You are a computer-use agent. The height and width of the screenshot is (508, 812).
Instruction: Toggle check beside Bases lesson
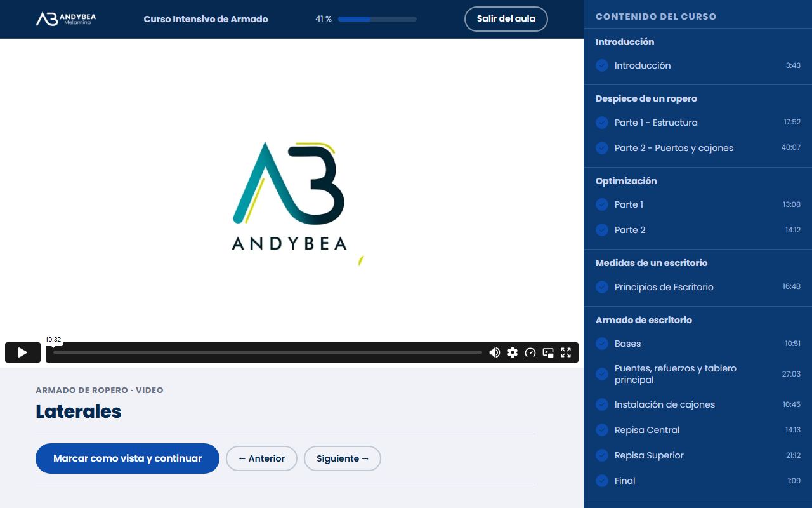pyautogui.click(x=602, y=344)
